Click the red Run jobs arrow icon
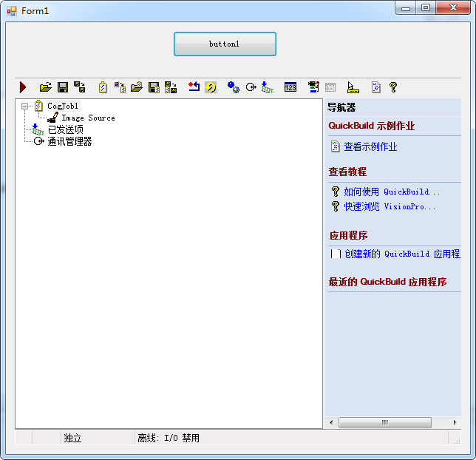 [23, 87]
